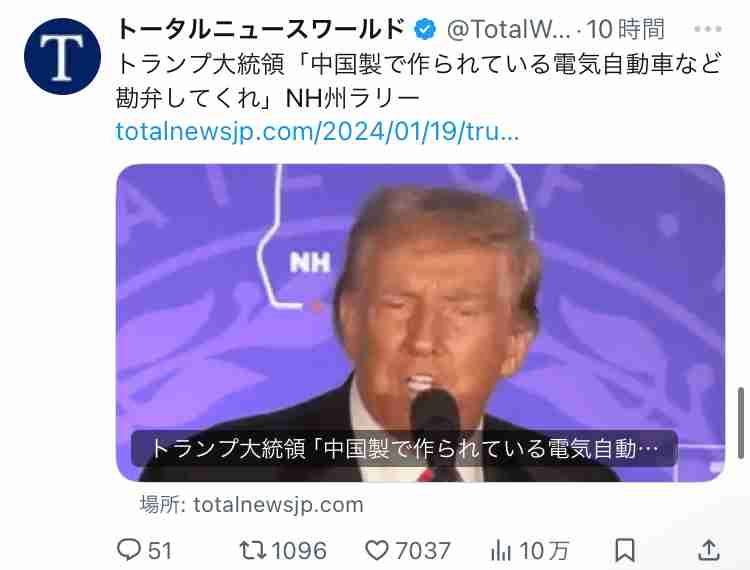The image size is (750, 570).
Task: Click the vertical scrollbar thumb on right
Action: click(741, 423)
